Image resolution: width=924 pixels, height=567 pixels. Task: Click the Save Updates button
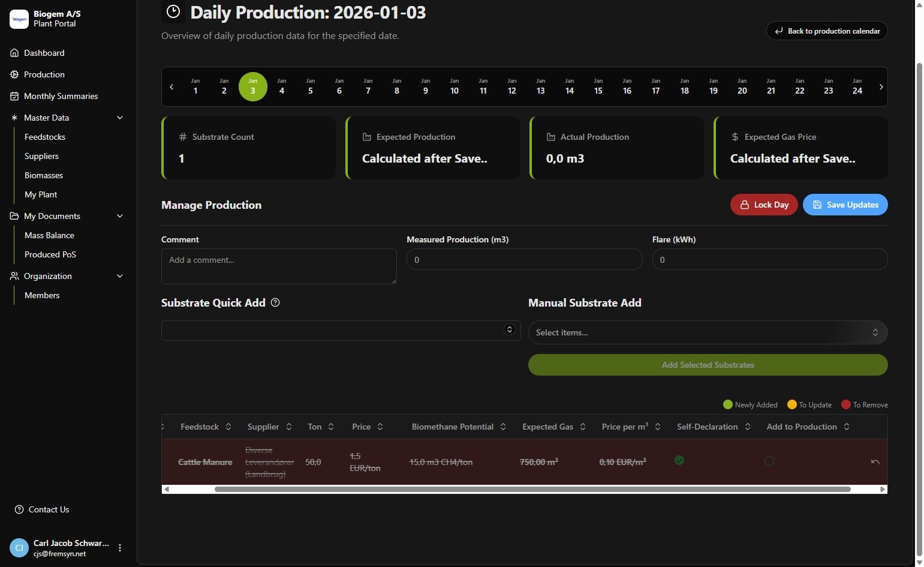point(845,205)
